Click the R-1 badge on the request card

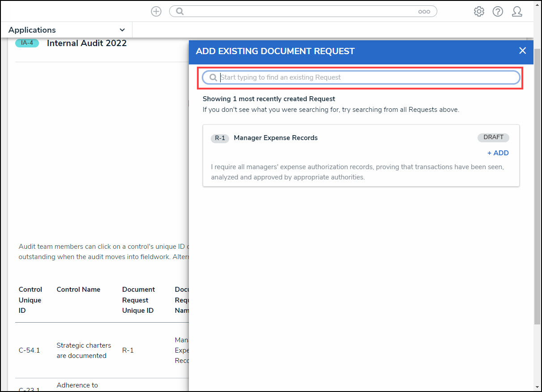click(x=220, y=138)
